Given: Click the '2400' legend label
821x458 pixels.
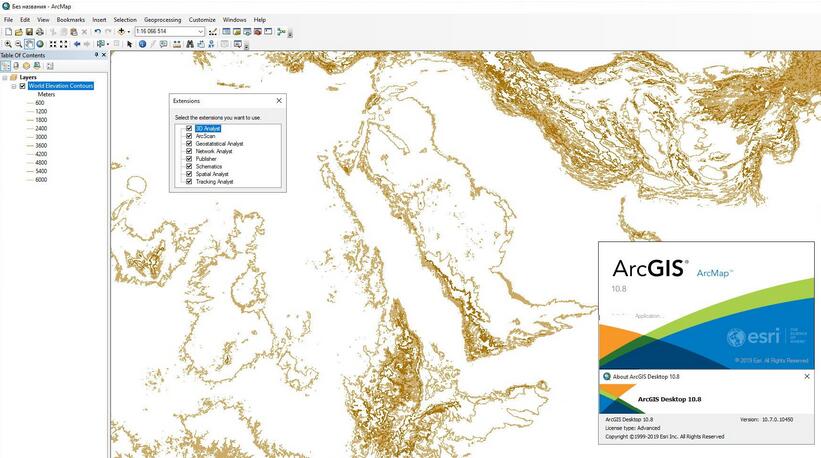Looking at the screenshot, I should tap(41, 128).
